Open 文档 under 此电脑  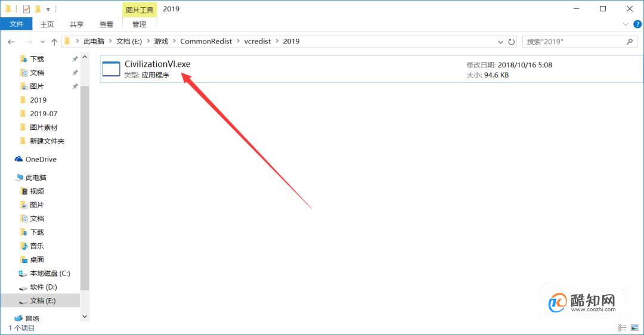click(x=37, y=219)
